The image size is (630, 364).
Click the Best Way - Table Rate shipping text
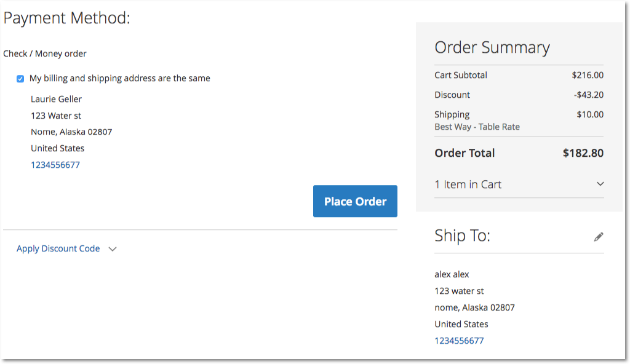(477, 127)
